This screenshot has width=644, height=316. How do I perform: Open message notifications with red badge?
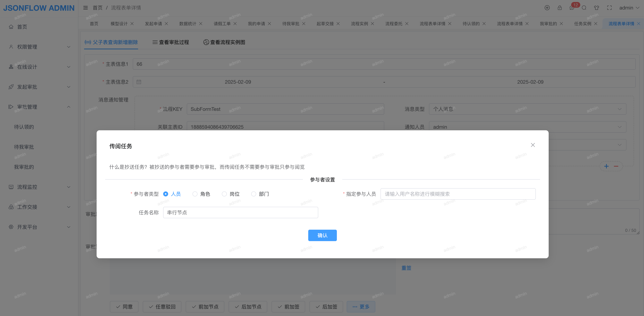point(572,8)
